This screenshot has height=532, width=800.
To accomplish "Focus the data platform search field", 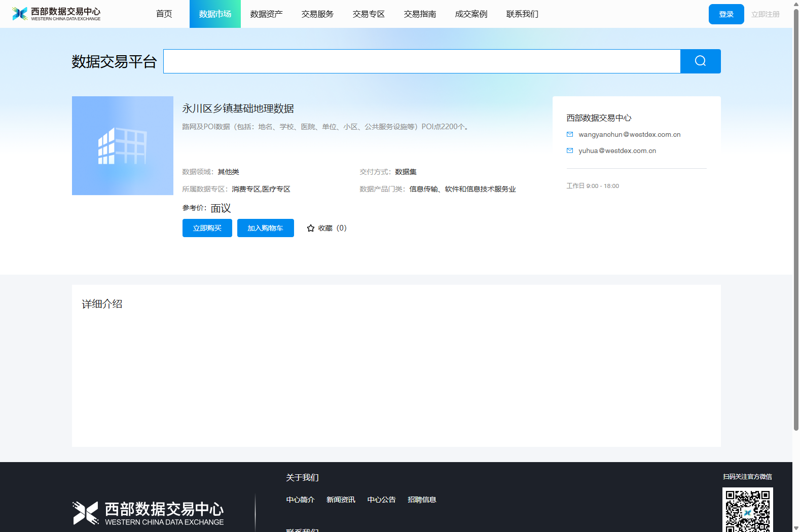I will tap(422, 61).
